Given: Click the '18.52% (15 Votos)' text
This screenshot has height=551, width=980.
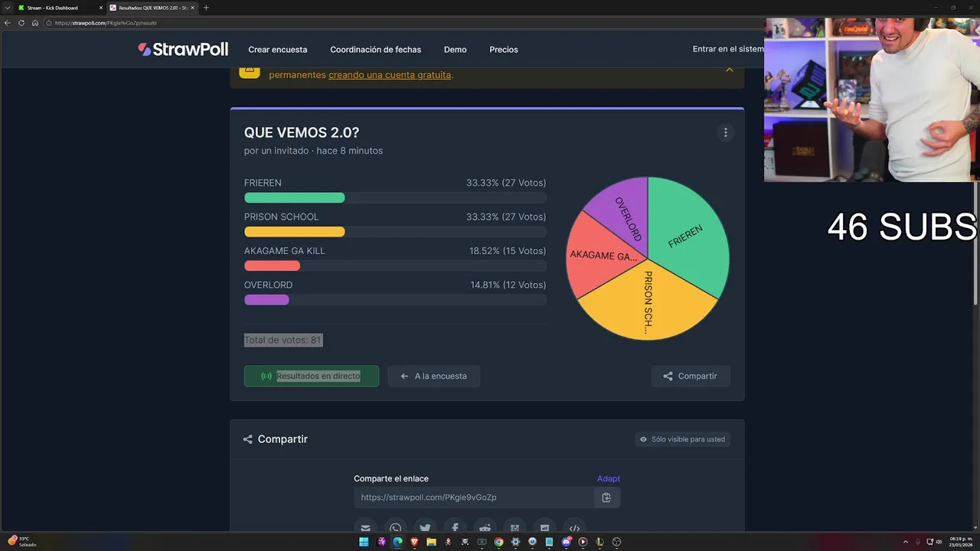Looking at the screenshot, I should pos(508,251).
